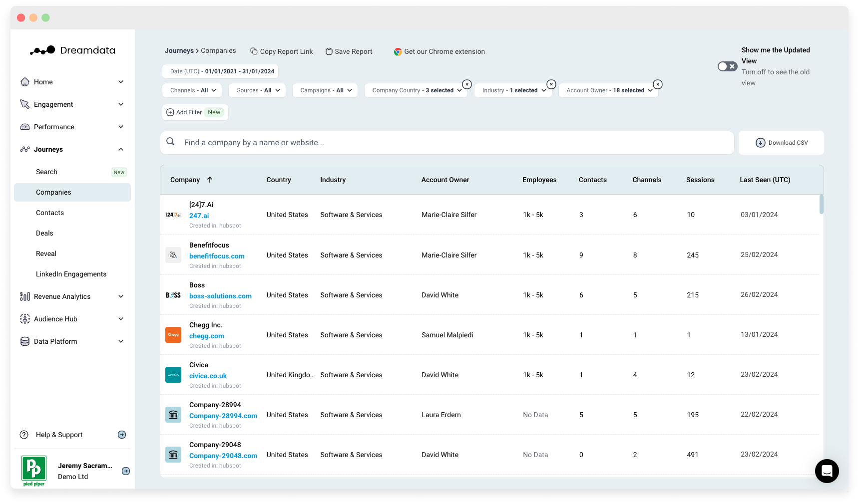Screen dimensions: 859x504
Task: Select the Audience Hub icon
Action: 25,319
